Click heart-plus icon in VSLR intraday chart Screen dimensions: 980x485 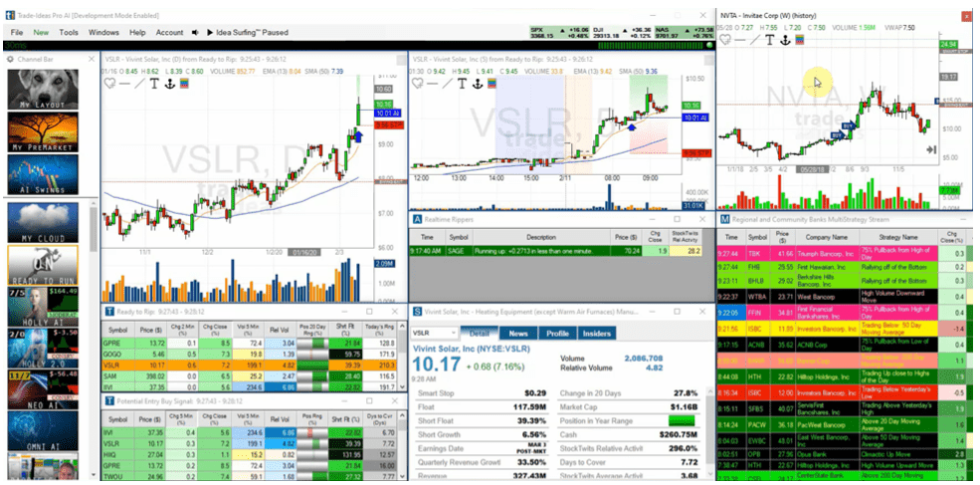coord(419,84)
